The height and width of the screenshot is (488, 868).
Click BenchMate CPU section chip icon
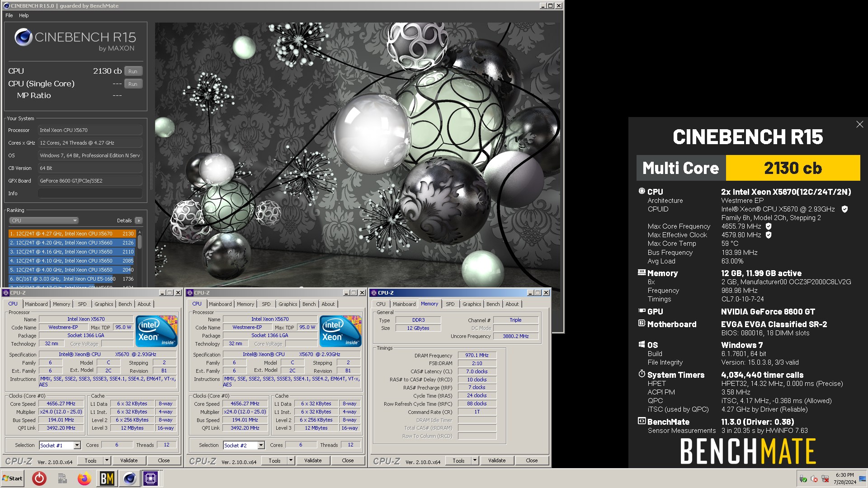(642, 191)
